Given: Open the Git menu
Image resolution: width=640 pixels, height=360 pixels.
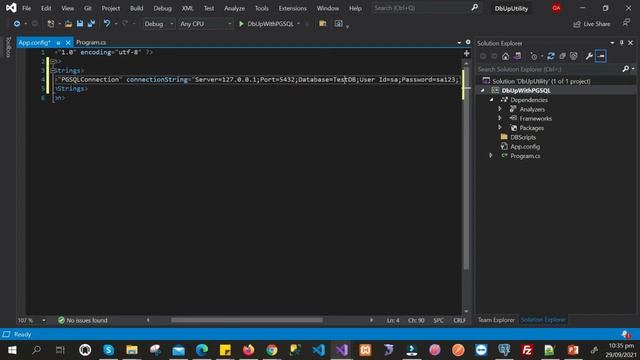Looking at the screenshot, I should 88,8.
